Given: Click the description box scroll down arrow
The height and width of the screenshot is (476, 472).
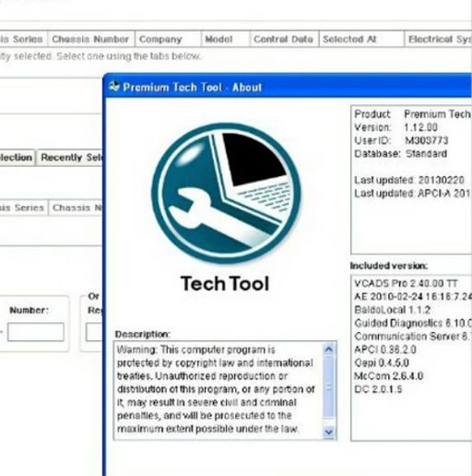Looking at the screenshot, I should click(x=328, y=433).
